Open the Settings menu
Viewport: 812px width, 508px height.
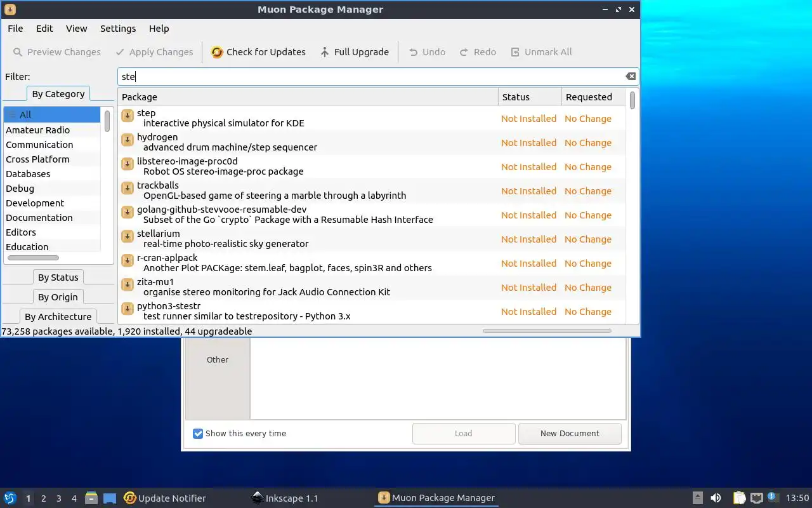tap(118, 29)
